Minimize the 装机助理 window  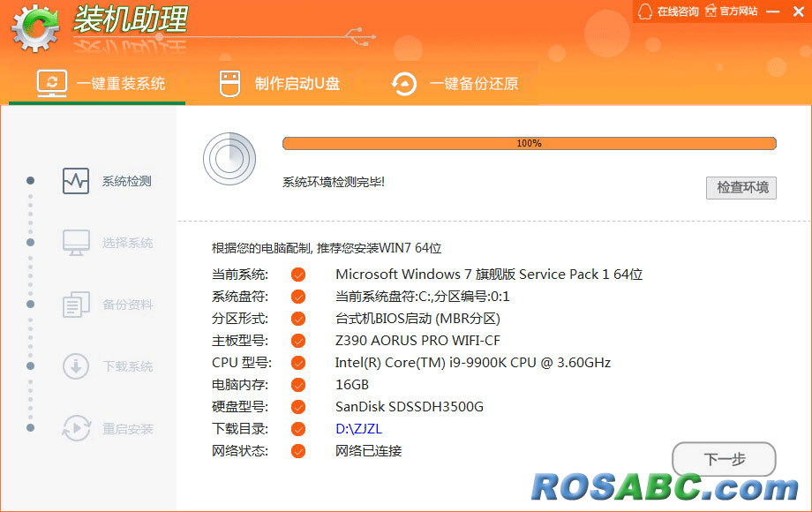pos(773,11)
